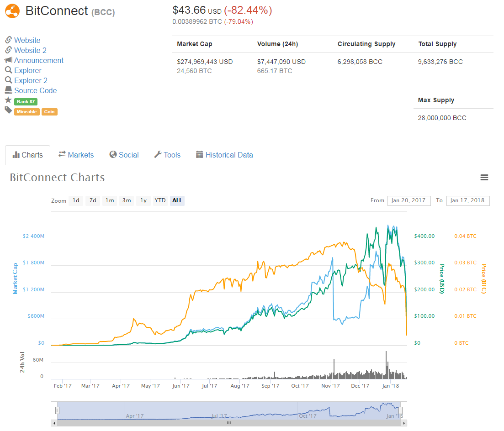504x431 pixels.
Task: Click the navigator scrollbar left arrow
Action: click(x=54, y=423)
